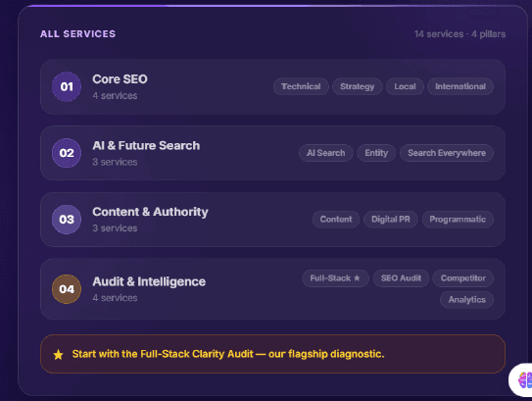Open the Search Everywhere tag

click(x=447, y=153)
